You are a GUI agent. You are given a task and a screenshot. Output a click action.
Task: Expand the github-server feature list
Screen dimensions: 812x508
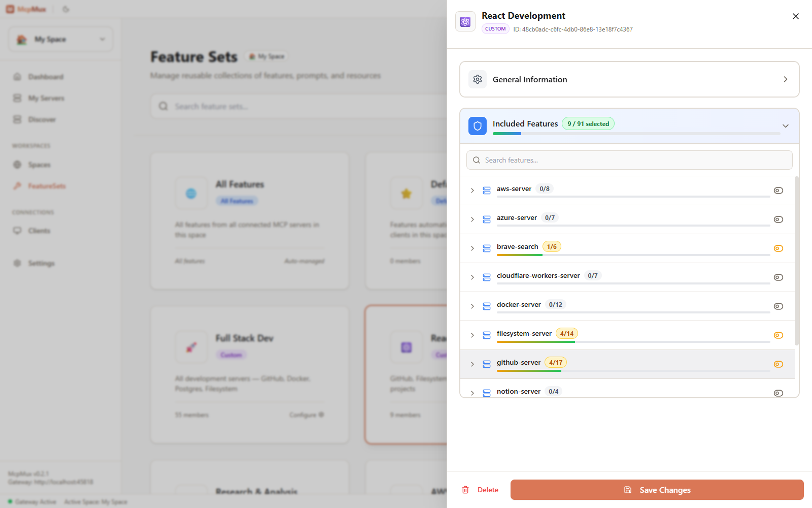tap(472, 364)
